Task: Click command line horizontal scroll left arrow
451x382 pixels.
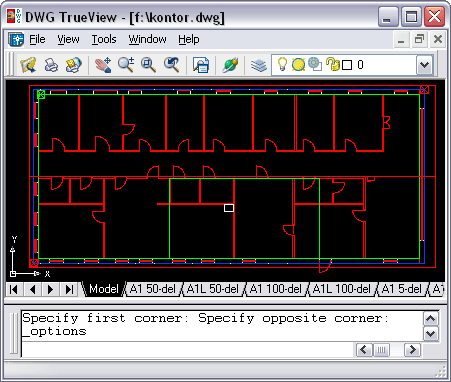Action: click(364, 350)
